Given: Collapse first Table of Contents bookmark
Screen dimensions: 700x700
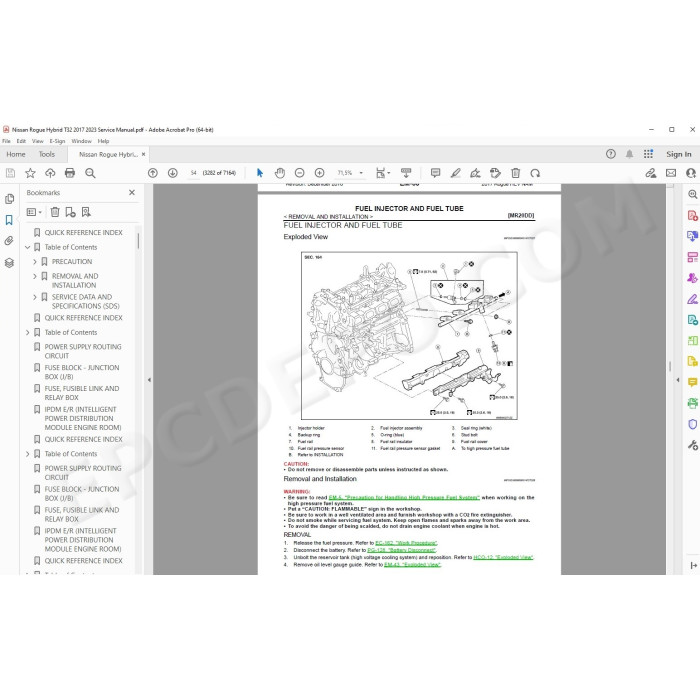Looking at the screenshot, I should 28,247.
